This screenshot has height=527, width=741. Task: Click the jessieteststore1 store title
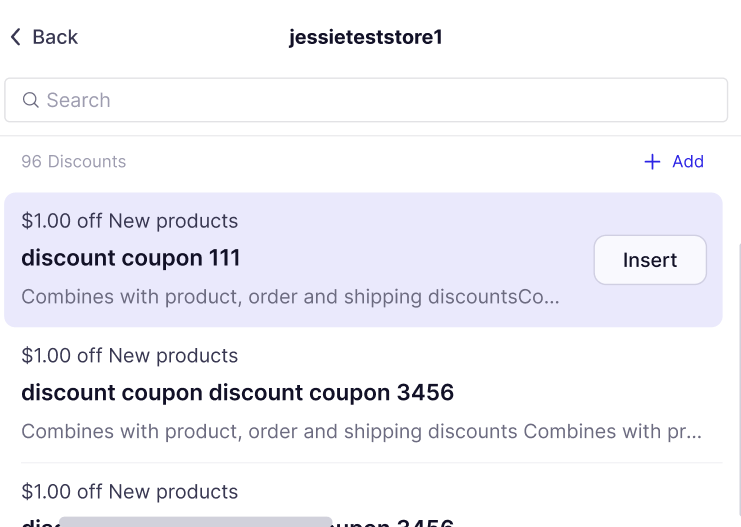(366, 37)
